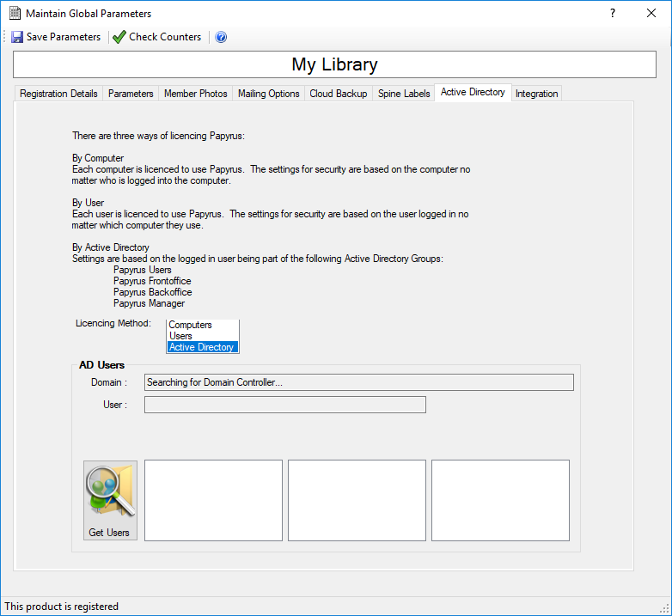The height and width of the screenshot is (616, 672).
Task: Open help via blue question mark icon
Action: click(x=221, y=37)
